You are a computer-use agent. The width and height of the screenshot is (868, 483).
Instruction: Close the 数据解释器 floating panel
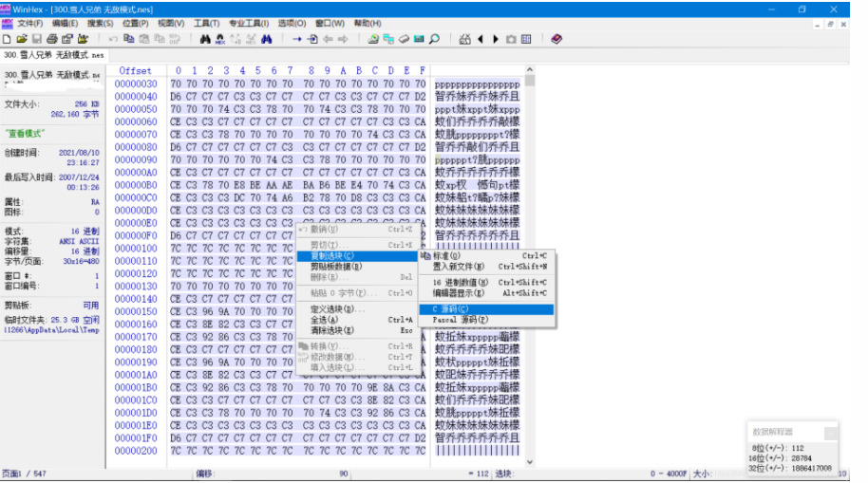click(x=830, y=434)
